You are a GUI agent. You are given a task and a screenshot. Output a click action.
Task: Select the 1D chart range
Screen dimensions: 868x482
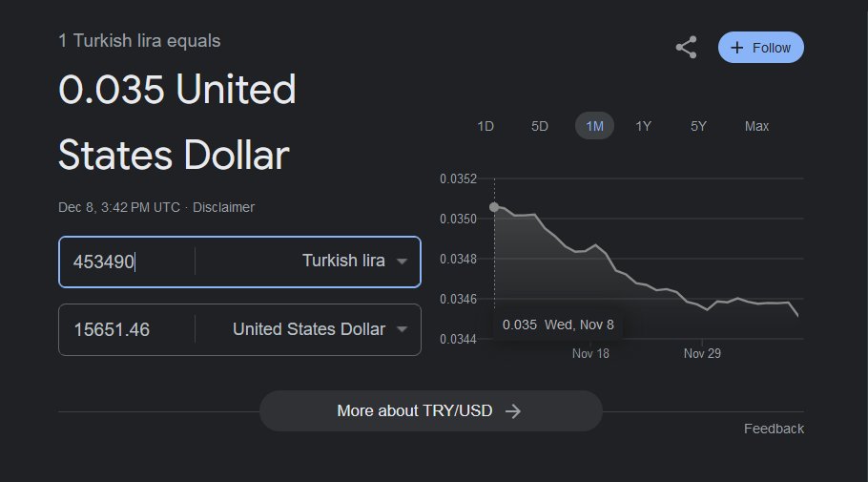point(486,126)
